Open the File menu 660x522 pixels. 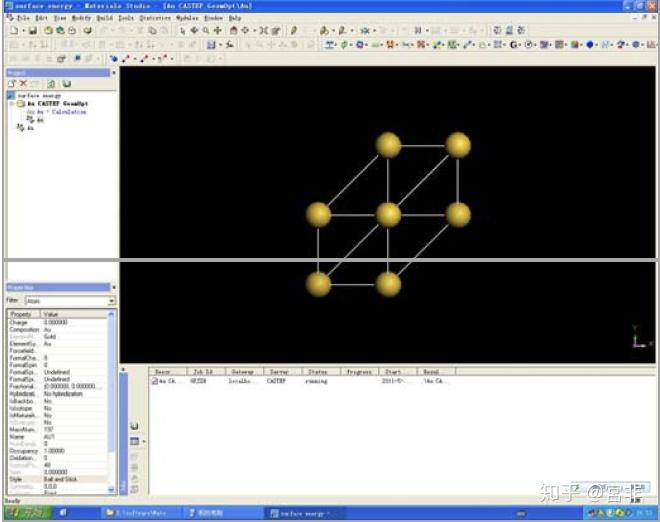(23, 18)
